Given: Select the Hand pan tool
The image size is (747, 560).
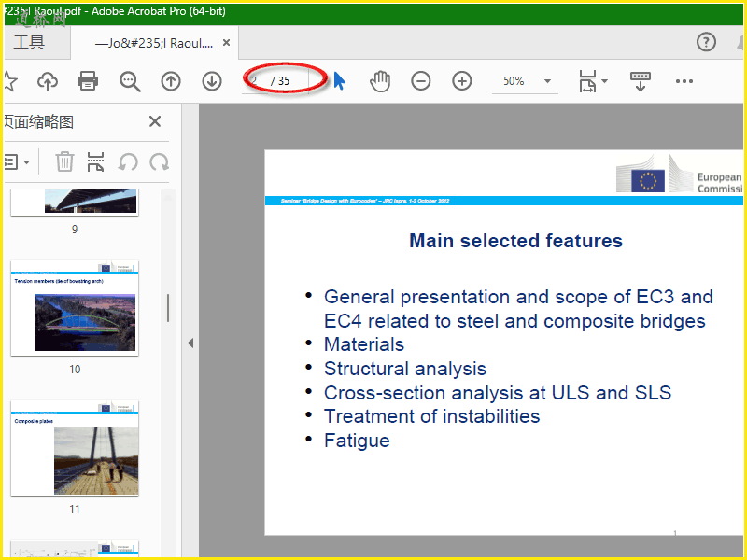Looking at the screenshot, I should (x=379, y=81).
